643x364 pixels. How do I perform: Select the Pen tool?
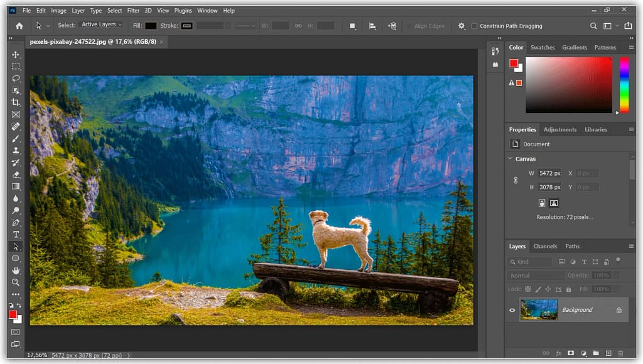16,223
